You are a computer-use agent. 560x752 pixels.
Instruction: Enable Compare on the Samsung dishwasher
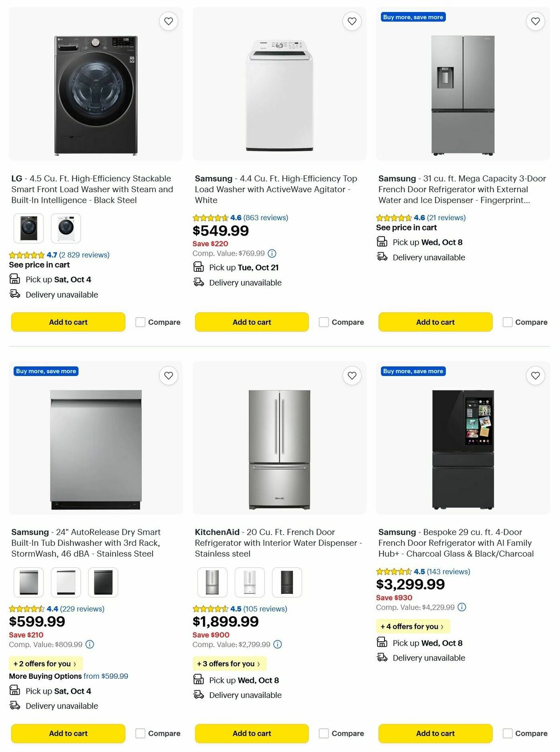point(140,733)
